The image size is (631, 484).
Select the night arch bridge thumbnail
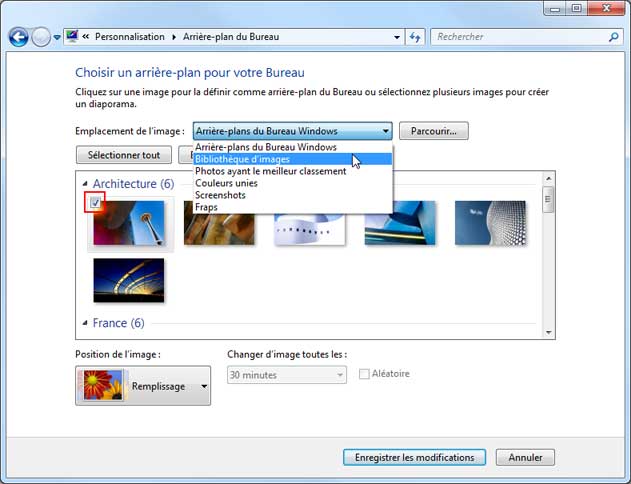(129, 280)
